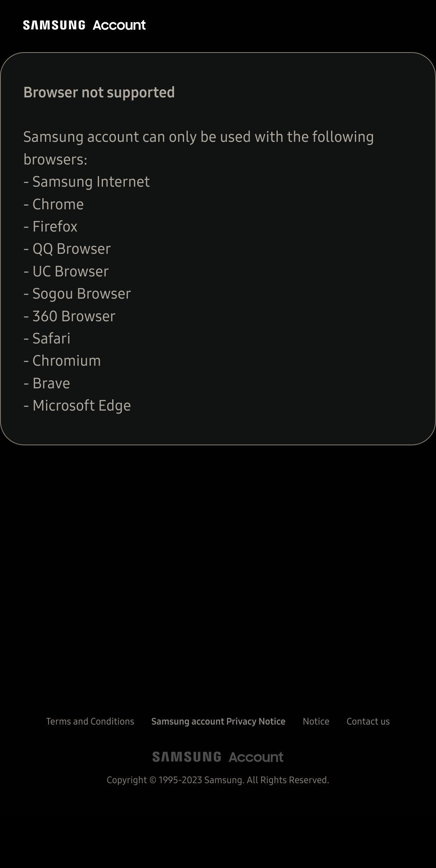Click the Account wordmark in the footer

pos(256,756)
